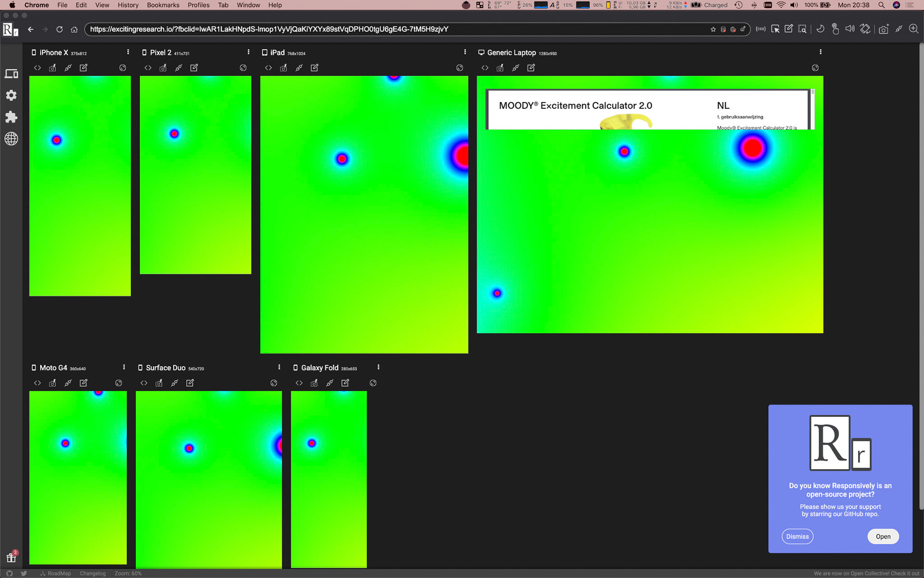Screen dimensions: 924x578
Task: Toggle design mode for Pixel 2
Action: [x=194, y=68]
